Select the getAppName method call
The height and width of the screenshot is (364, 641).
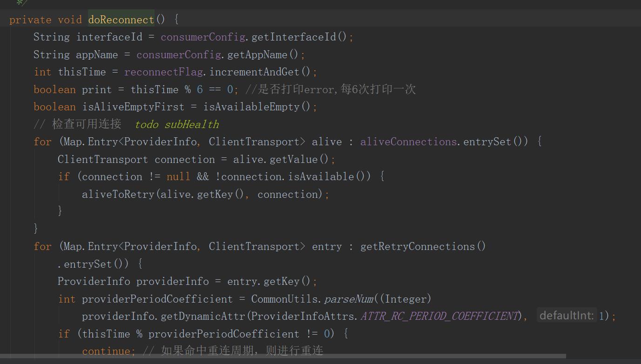pyautogui.click(x=257, y=54)
